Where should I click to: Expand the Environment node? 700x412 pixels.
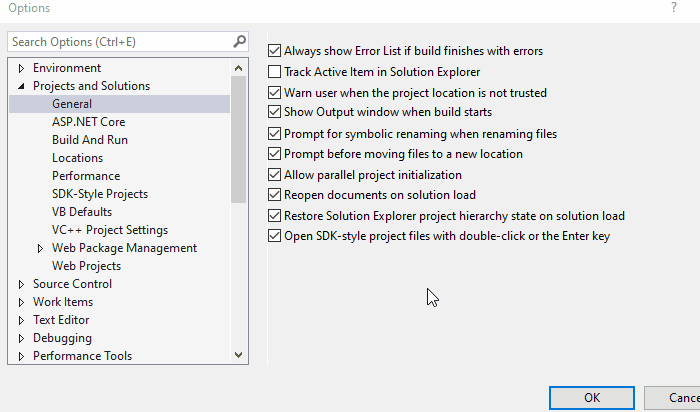[21, 68]
